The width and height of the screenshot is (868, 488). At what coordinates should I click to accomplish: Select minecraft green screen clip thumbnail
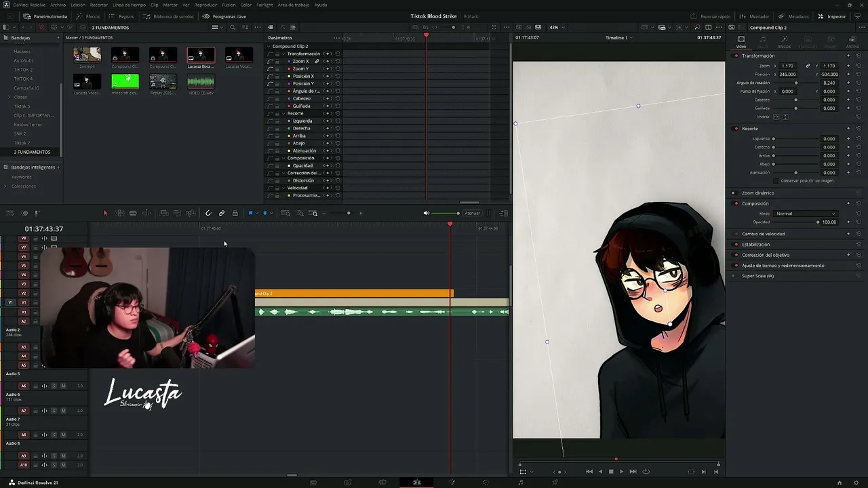click(x=125, y=82)
